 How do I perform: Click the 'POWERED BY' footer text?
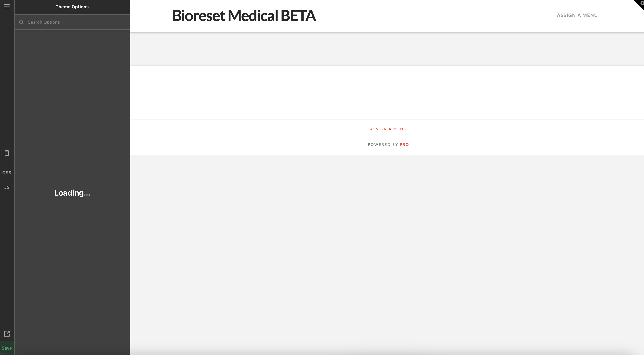383,145
